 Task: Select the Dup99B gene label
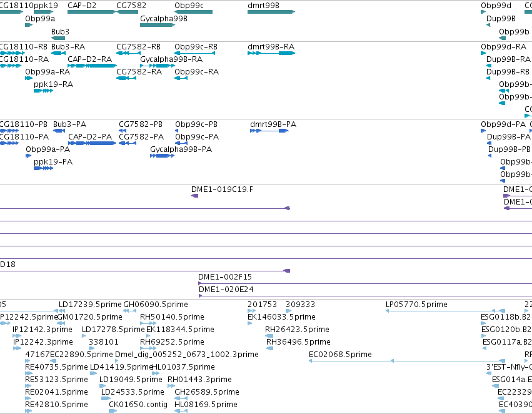click(x=501, y=19)
